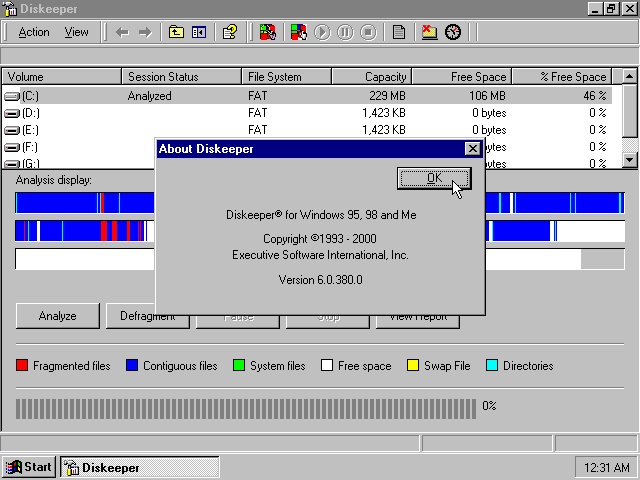Click the toolbar Play (resume) icon
This screenshot has height=480, width=640.
click(x=322, y=32)
